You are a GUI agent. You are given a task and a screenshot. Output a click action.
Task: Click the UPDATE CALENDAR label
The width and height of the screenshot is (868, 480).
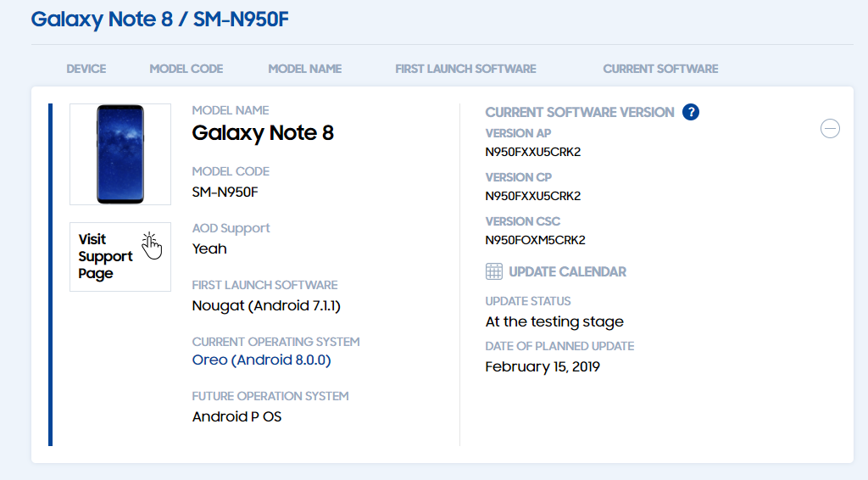(567, 272)
